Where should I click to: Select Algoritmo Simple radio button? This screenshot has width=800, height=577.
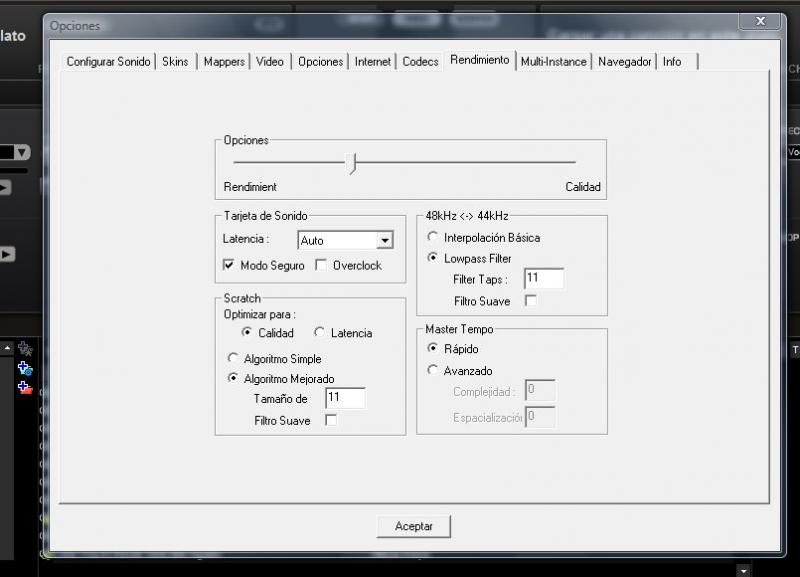click(x=233, y=358)
